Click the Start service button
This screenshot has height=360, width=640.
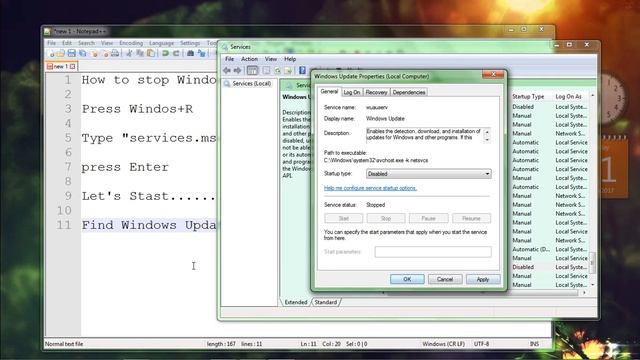tap(344, 218)
